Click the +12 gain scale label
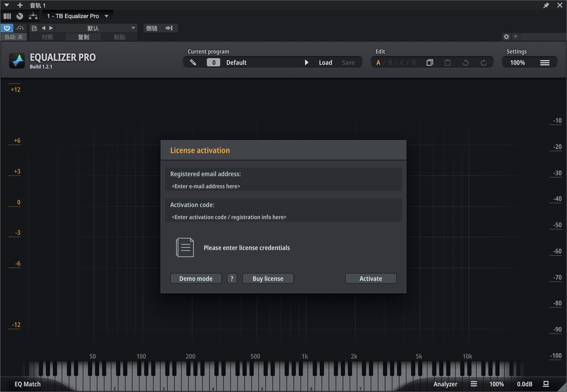The image size is (567, 392). 15,89
